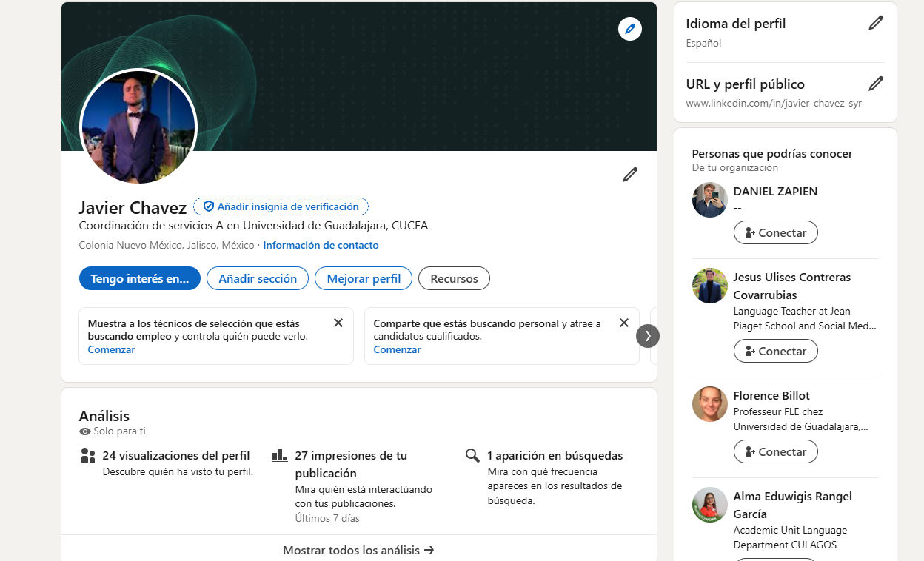Click the Coordinación de servicios A headline
The width and height of the screenshot is (924, 561).
(253, 226)
